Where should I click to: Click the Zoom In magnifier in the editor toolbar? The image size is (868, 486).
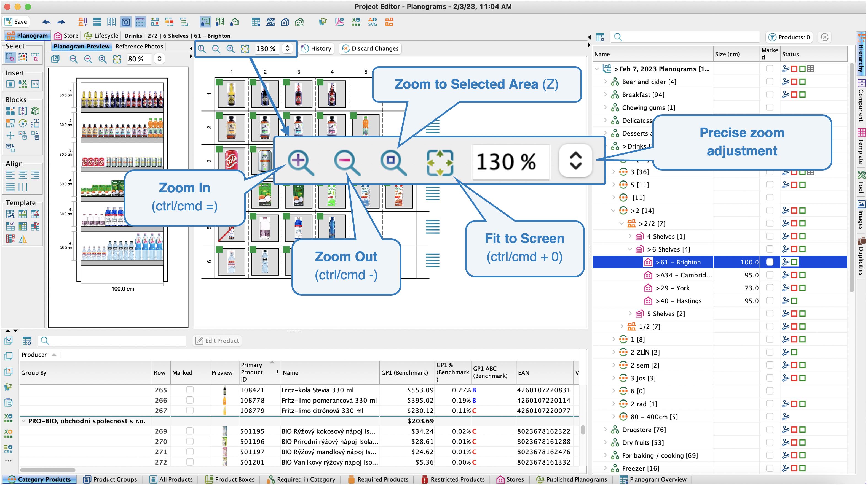click(202, 48)
